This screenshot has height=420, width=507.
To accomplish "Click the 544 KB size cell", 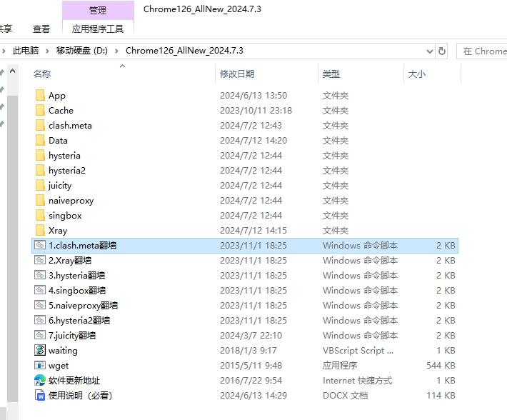I will tap(441, 366).
